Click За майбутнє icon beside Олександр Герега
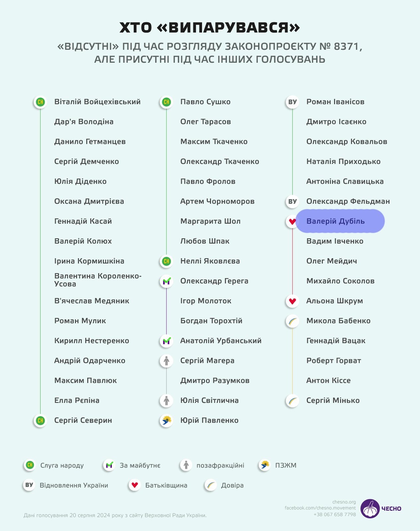 point(167,281)
